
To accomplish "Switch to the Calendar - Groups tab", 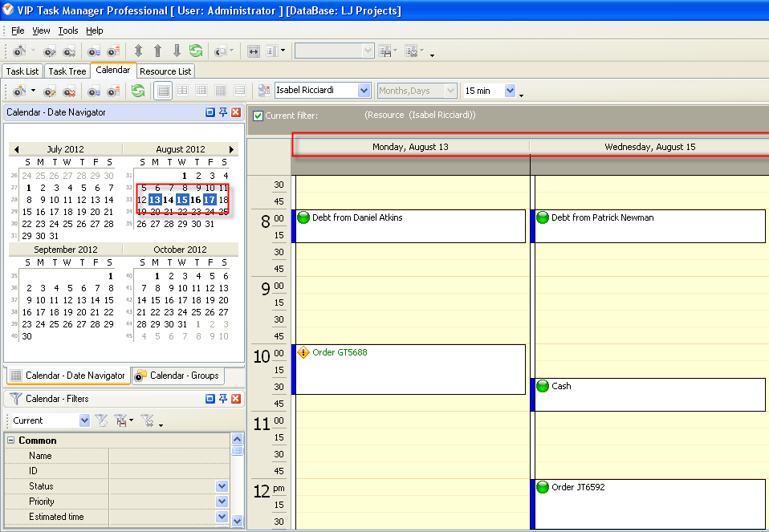I will (x=177, y=376).
